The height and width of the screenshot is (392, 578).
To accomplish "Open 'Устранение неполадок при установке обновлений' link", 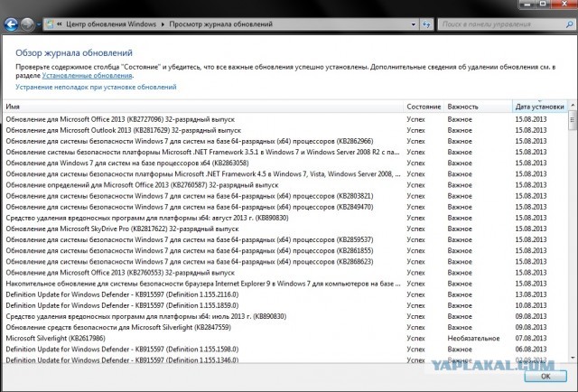I will (96, 87).
